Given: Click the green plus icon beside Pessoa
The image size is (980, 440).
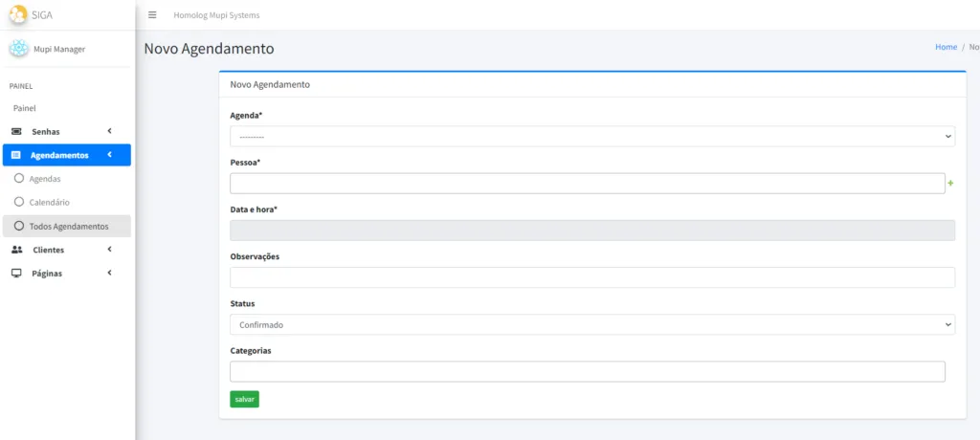Looking at the screenshot, I should pyautogui.click(x=950, y=183).
